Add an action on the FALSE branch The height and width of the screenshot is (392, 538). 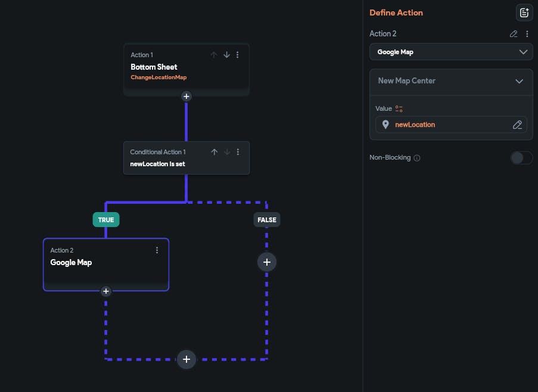(266, 262)
